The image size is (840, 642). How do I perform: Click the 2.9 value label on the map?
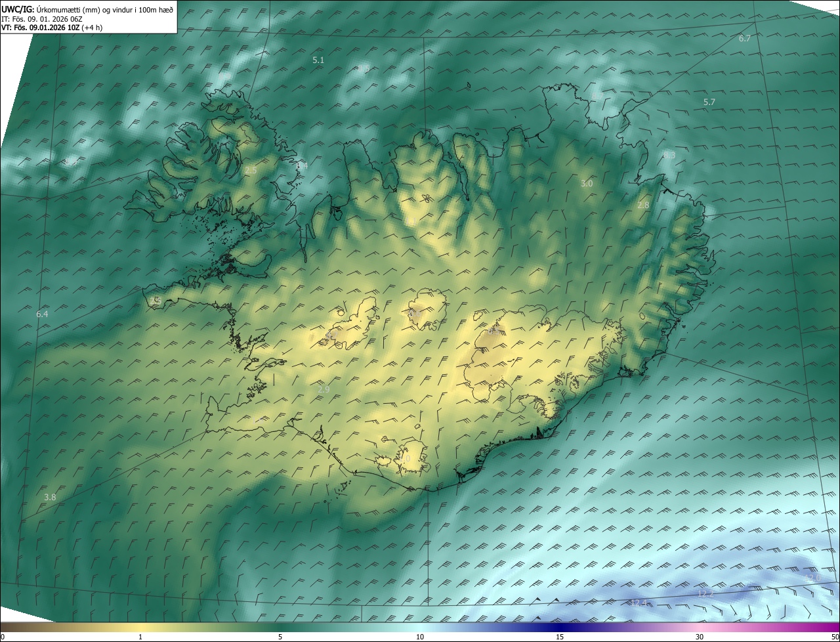[x=324, y=390]
